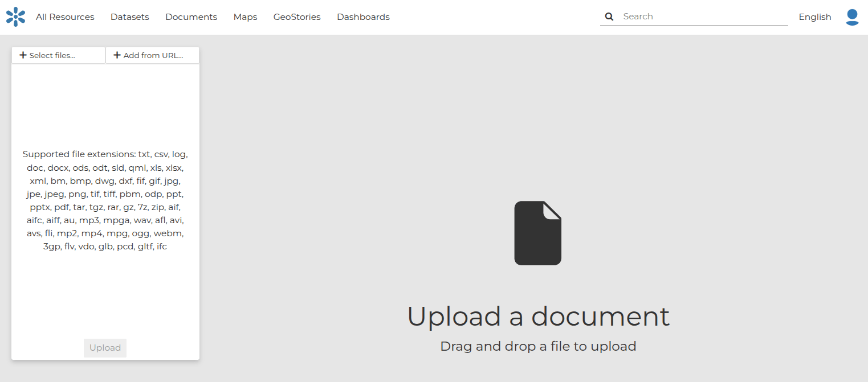Click Drag and drop a file text
The height and width of the screenshot is (382, 868).
(x=538, y=346)
